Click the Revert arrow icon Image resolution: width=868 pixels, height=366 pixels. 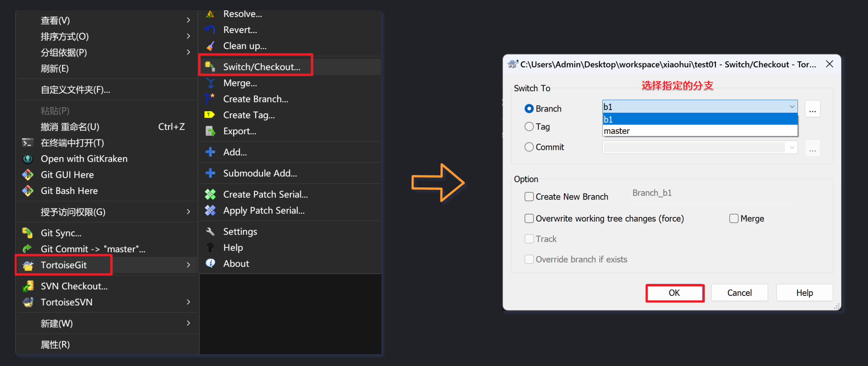[x=210, y=30]
